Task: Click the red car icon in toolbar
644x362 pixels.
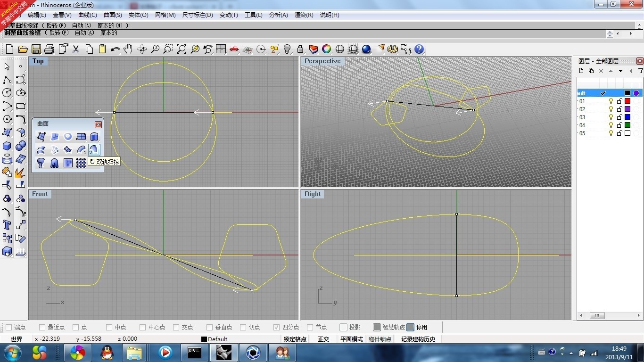Action: (234, 49)
